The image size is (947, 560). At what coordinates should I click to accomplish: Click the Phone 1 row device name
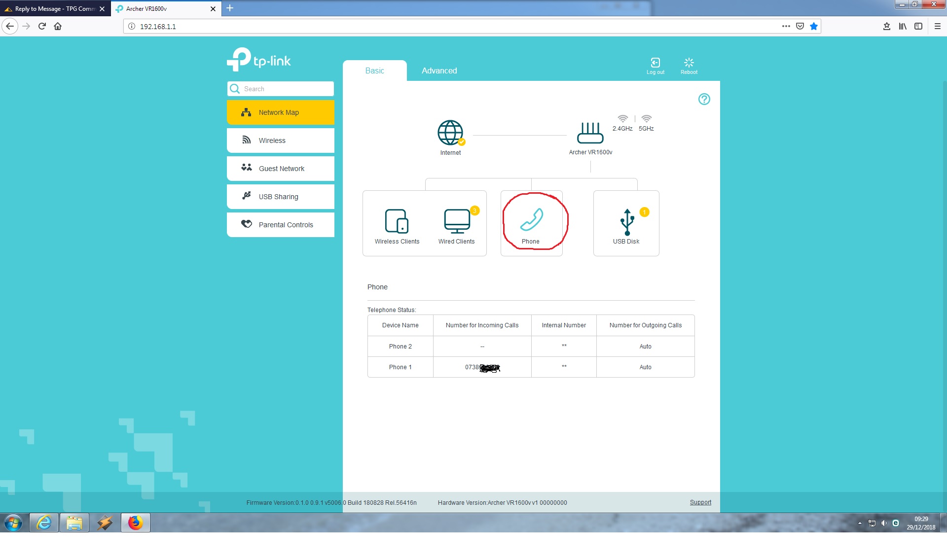click(400, 367)
